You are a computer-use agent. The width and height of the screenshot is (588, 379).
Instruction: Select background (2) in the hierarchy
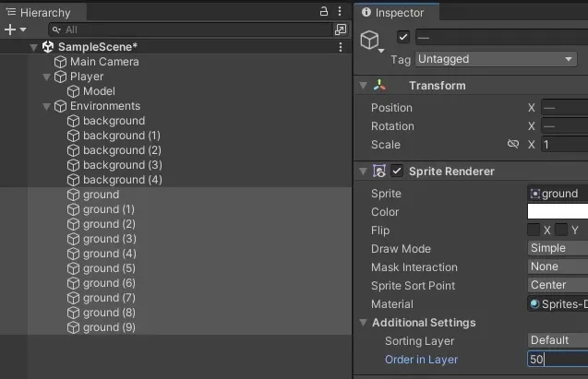(x=122, y=150)
